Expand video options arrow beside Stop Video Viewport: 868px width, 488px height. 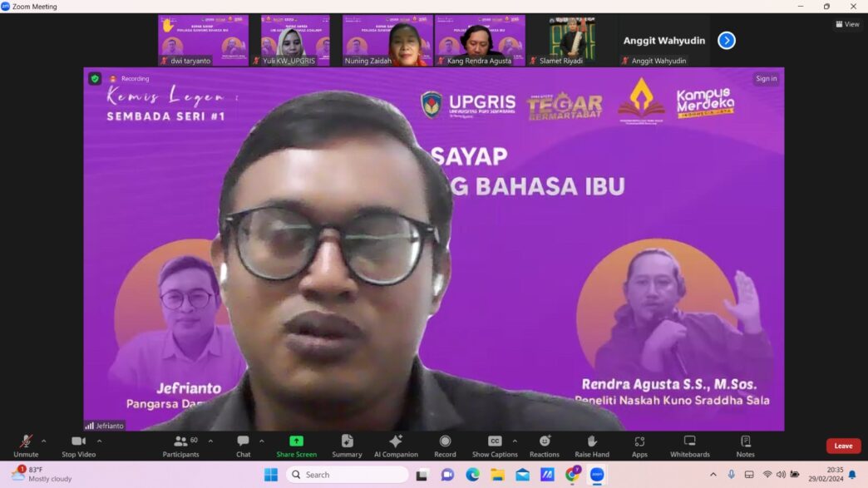click(x=99, y=441)
